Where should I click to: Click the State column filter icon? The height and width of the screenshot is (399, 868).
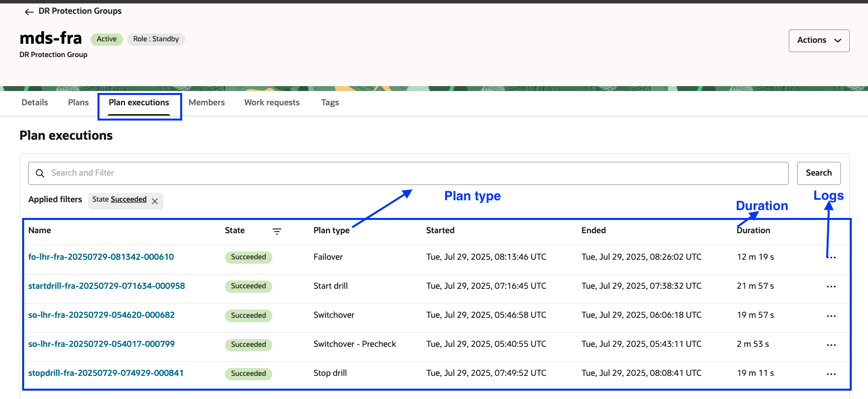[x=277, y=231]
